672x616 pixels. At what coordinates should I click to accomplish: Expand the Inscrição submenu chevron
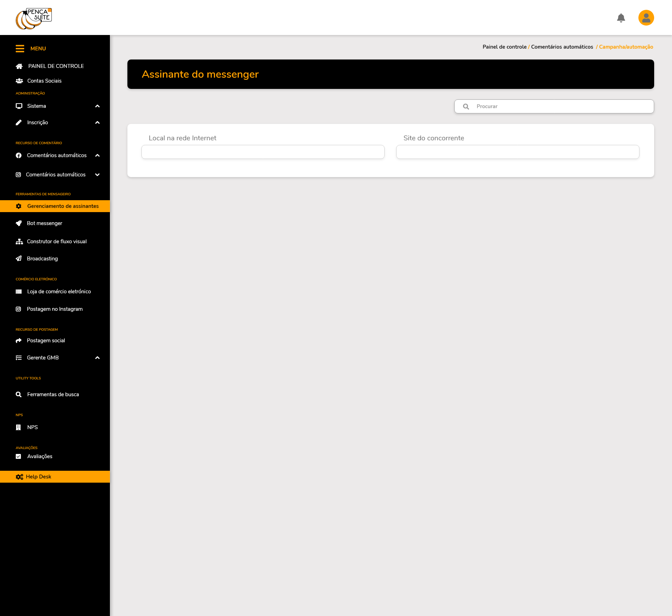coord(97,122)
